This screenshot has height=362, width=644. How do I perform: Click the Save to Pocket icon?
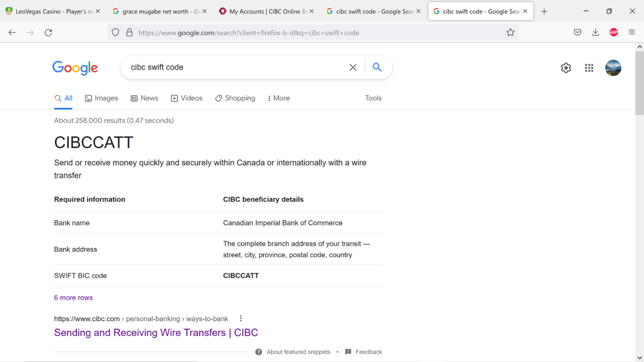(577, 33)
